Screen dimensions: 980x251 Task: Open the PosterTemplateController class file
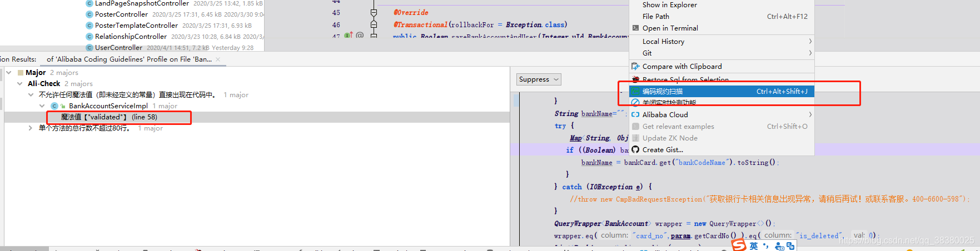click(x=136, y=25)
